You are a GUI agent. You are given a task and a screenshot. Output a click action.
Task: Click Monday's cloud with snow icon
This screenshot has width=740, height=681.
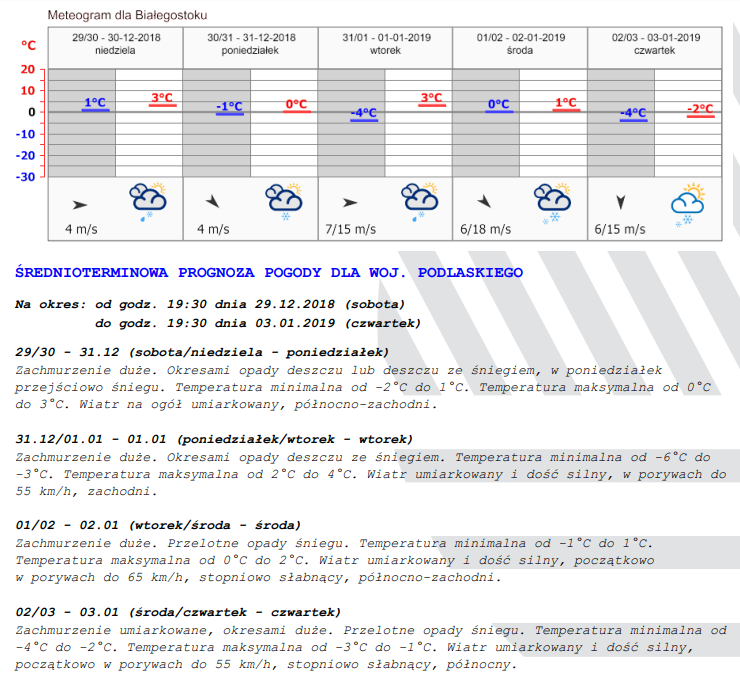283,201
